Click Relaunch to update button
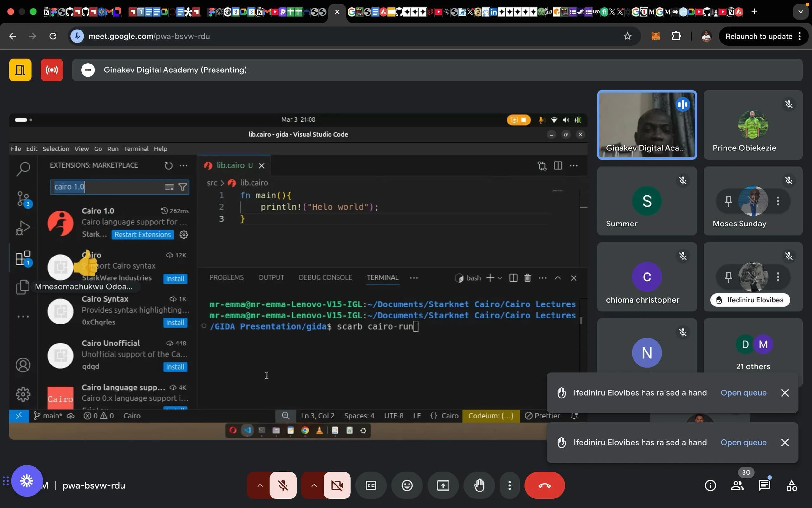The image size is (812, 508). [x=763, y=36]
